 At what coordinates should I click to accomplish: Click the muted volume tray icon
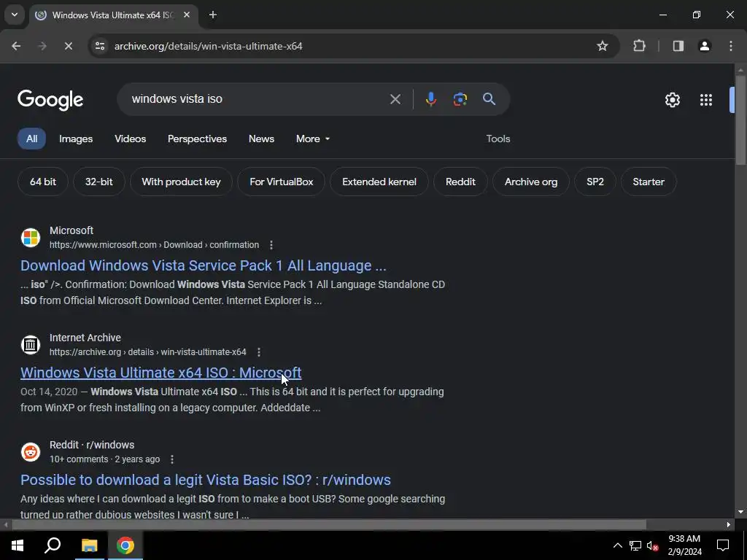(x=652, y=545)
